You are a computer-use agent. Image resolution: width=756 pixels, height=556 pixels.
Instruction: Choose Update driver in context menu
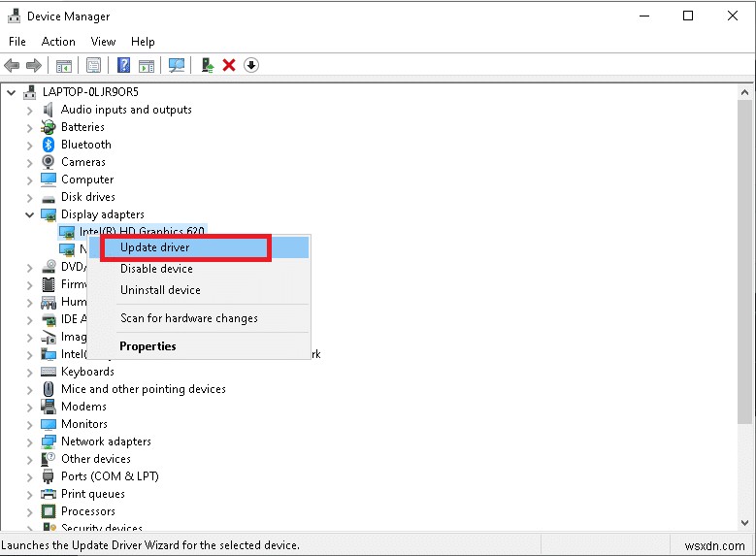[x=199, y=247]
